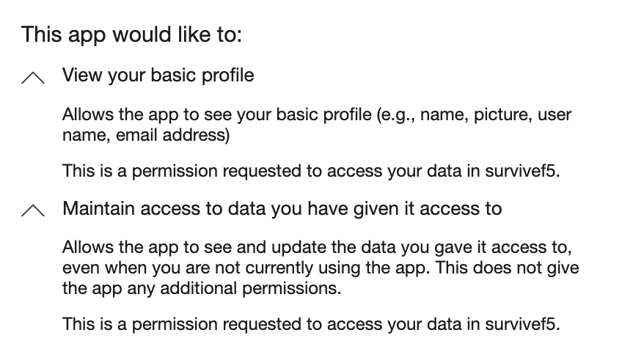This screenshot has height=349, width=644.
Task: Click the 'even when you are not currently using' line
Action: pos(321,268)
